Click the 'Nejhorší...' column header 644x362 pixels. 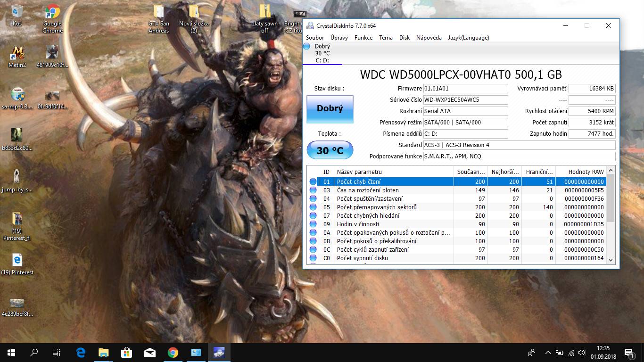click(x=504, y=172)
